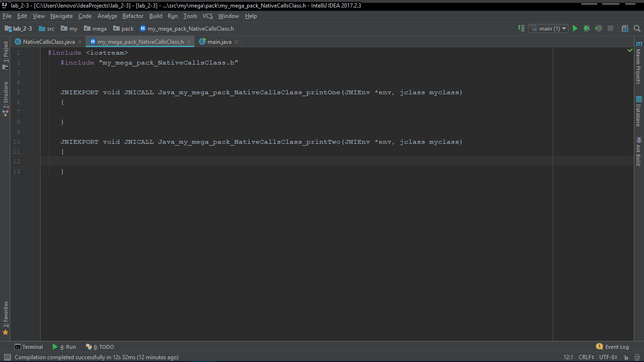Click the Make Project build icon
The image size is (644, 362).
click(x=521, y=28)
